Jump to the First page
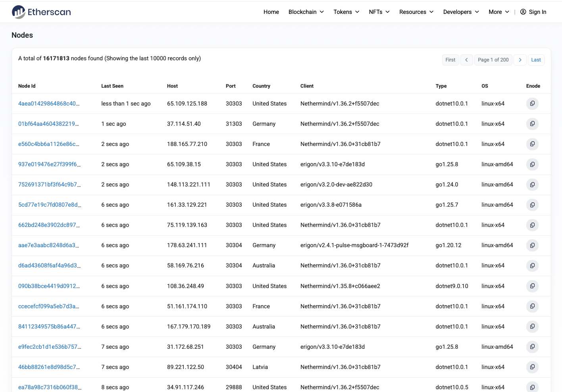Viewport: 562px width, 392px height. point(450,60)
